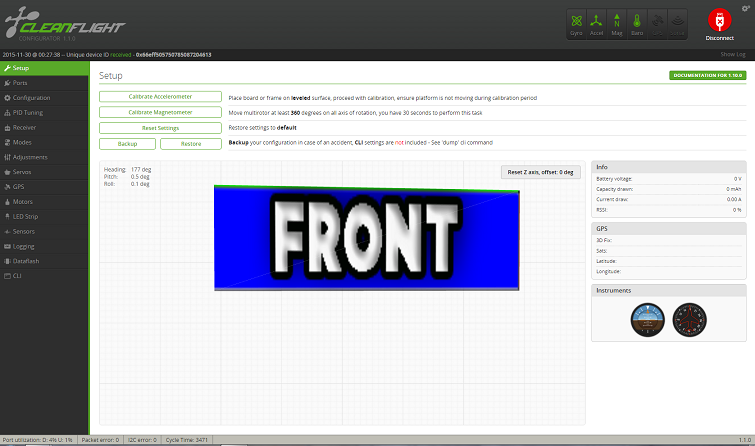
Task: Go to the Motors tab
Action: pos(22,201)
